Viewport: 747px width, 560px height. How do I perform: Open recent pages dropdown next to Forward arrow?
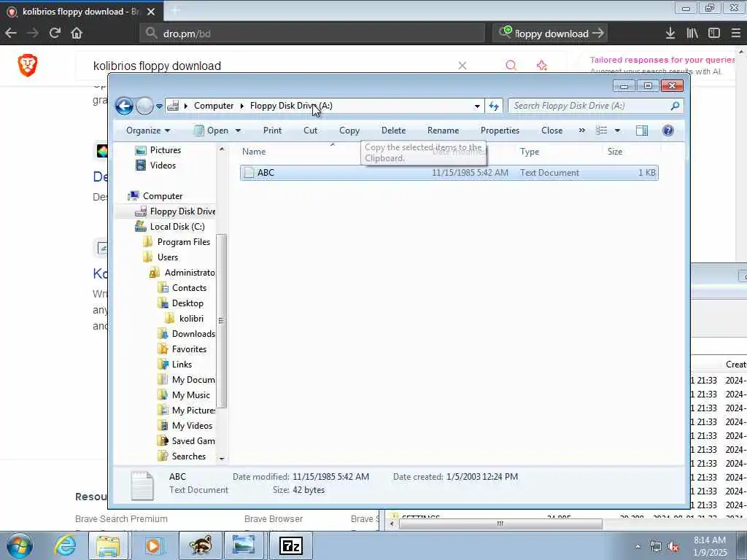pyautogui.click(x=159, y=106)
